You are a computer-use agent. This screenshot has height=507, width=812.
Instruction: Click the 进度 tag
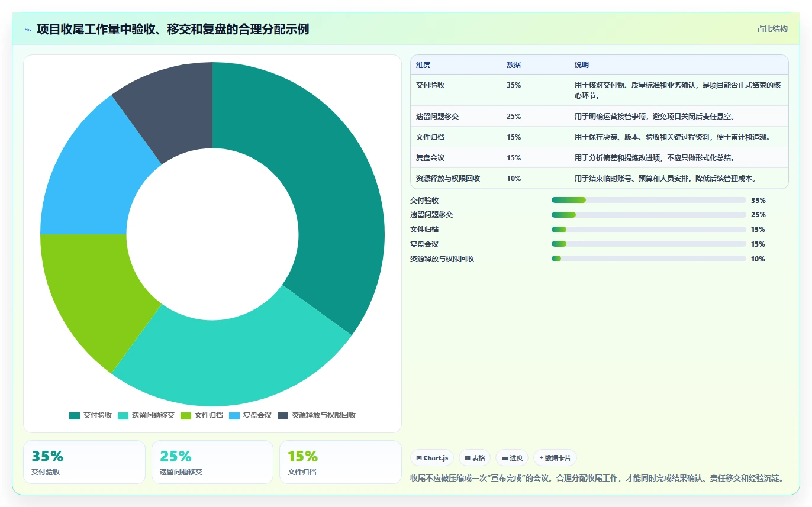pyautogui.click(x=512, y=458)
